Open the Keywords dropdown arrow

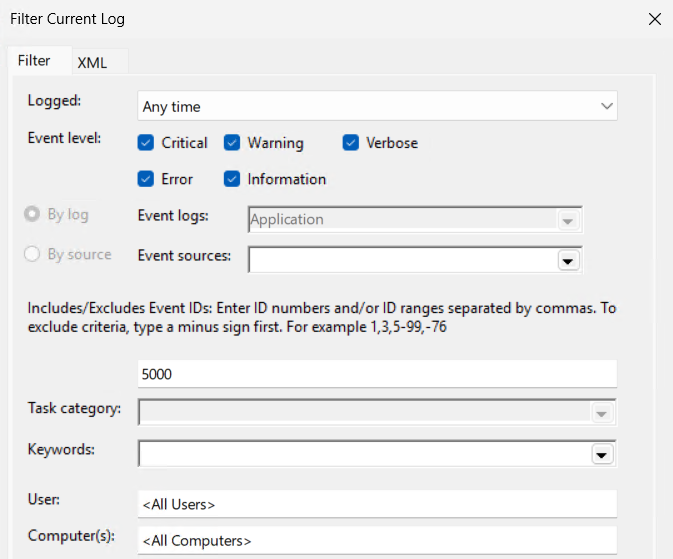tap(601, 454)
